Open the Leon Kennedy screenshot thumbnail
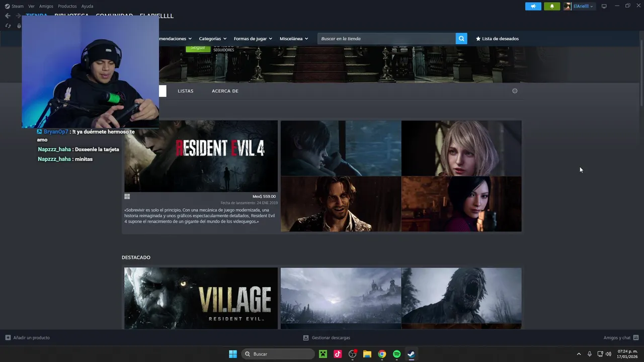The height and width of the screenshot is (362, 644). [341, 148]
